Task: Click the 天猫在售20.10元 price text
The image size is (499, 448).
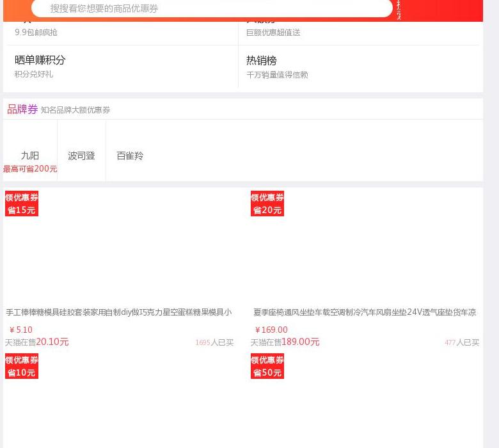Action: [x=37, y=342]
